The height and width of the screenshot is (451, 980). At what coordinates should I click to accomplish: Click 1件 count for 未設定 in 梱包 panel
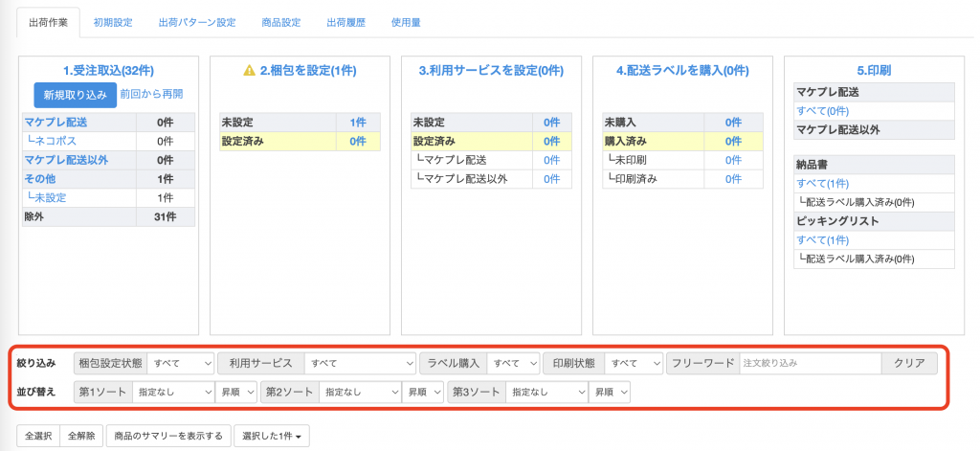[x=358, y=123]
